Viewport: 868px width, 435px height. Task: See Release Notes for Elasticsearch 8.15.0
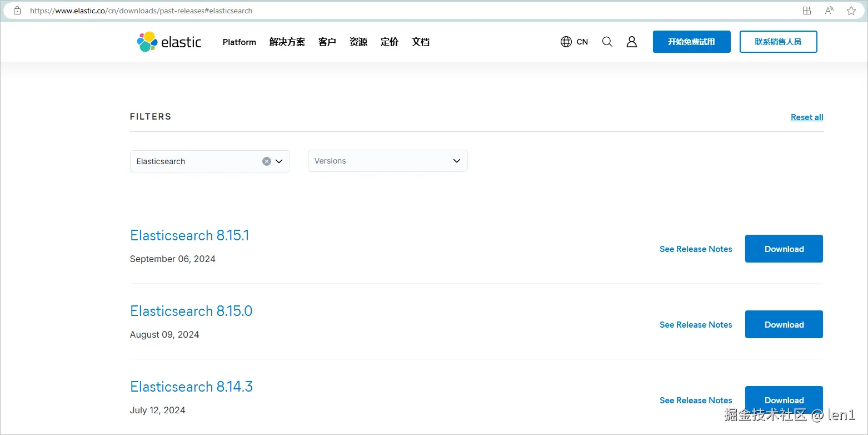coord(696,325)
